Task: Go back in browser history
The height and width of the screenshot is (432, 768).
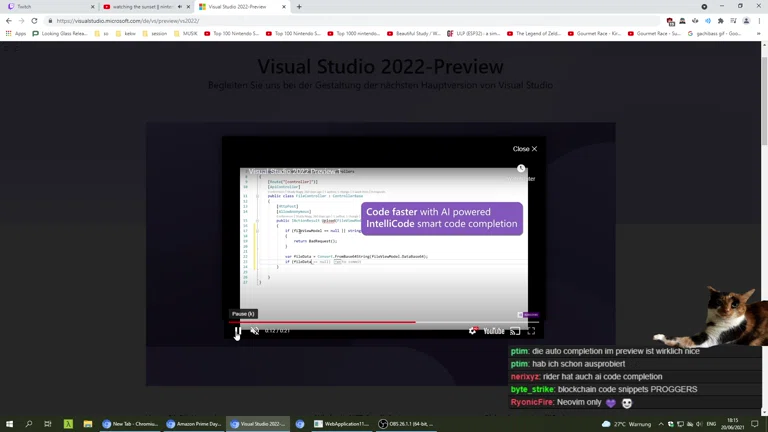Action: [x=9, y=21]
